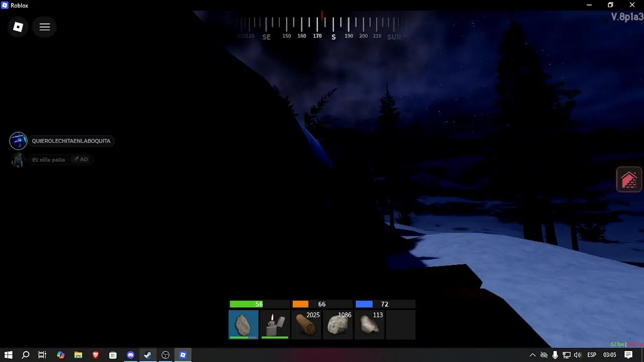Open OBS Studio from taskbar
Image resolution: width=644 pixels, height=362 pixels.
pyautogui.click(x=166, y=355)
